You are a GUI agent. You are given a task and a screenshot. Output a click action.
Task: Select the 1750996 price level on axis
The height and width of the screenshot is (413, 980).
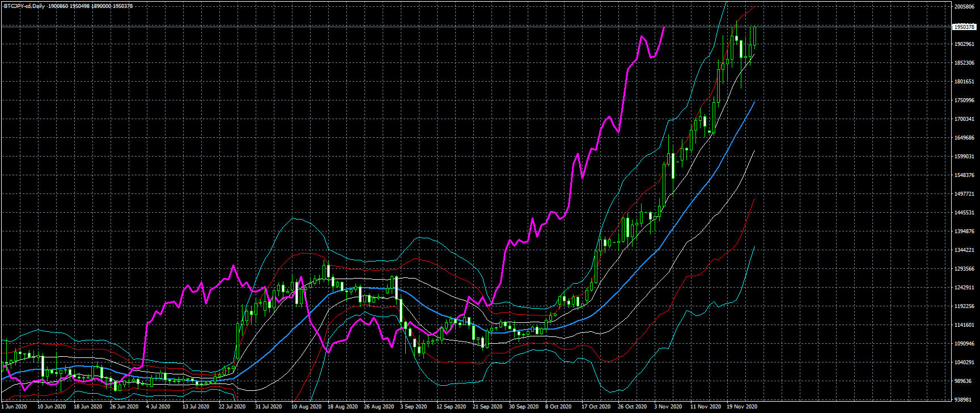(964, 100)
